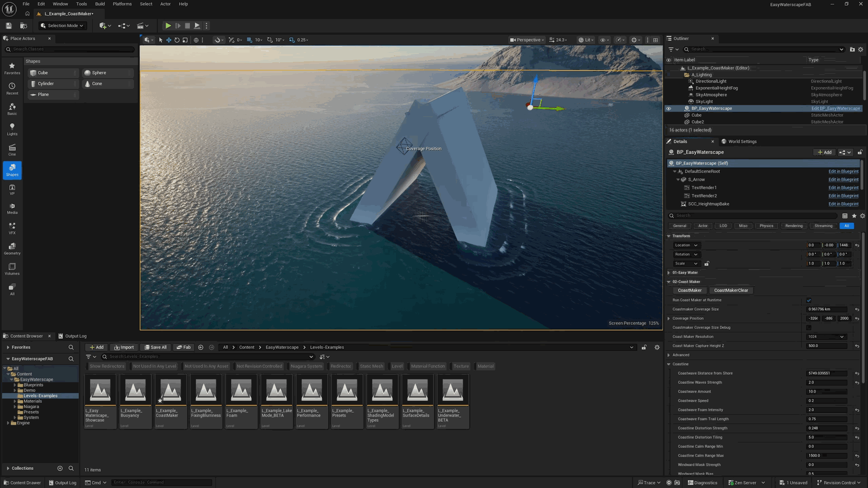Open the Selection Mode dropdown

pyautogui.click(x=62, y=25)
